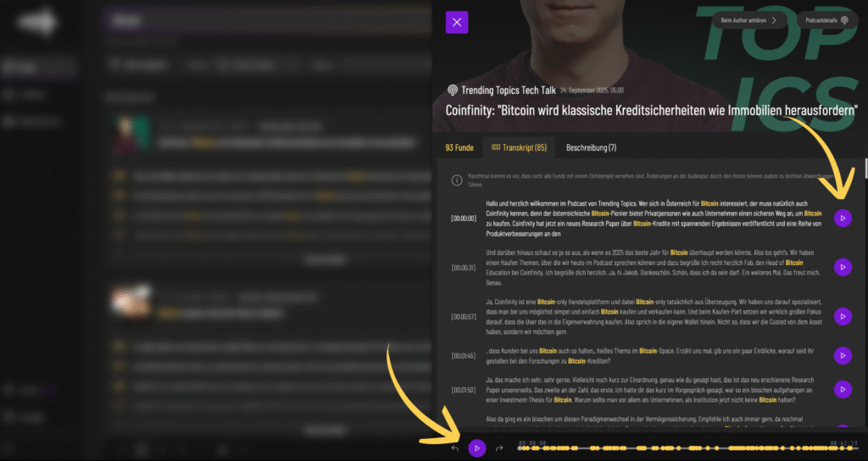Click the [00:00:31] timestamp label
The width and height of the screenshot is (868, 461).
464,268
